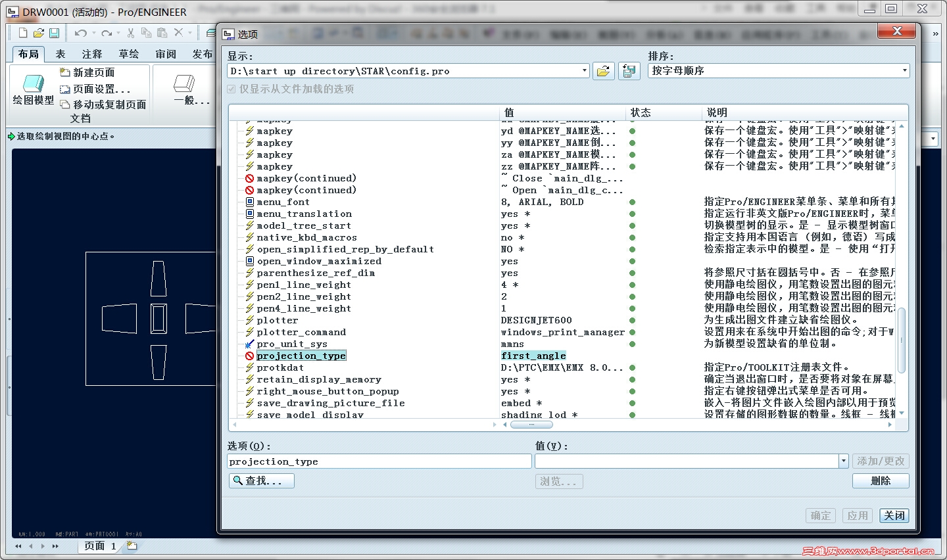Viewport: 947px width, 560px height.
Task: Switch to the 草绘 ribbon tab
Action: tap(129, 54)
